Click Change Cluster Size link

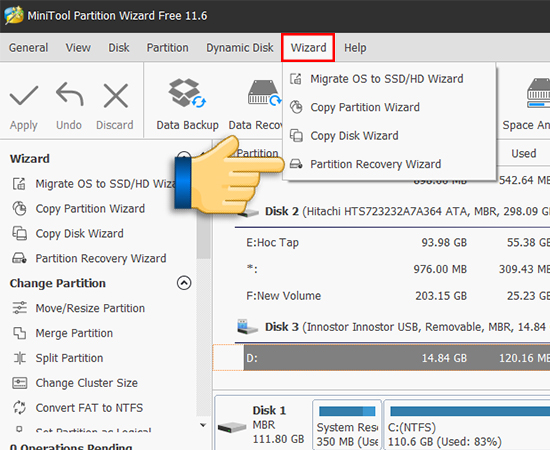click(87, 383)
